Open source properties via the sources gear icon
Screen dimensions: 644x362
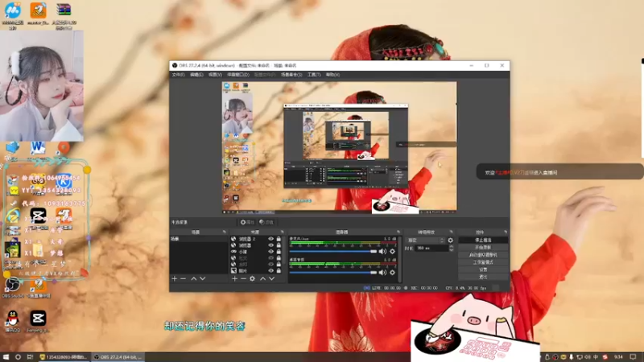[252, 278]
